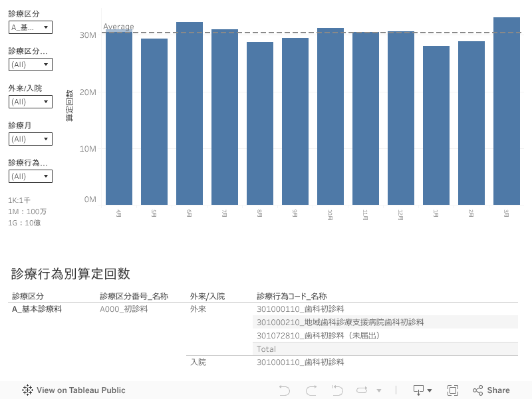This screenshot has width=532, height=399.
Task: Click the 30M axis label
Action: click(x=88, y=35)
